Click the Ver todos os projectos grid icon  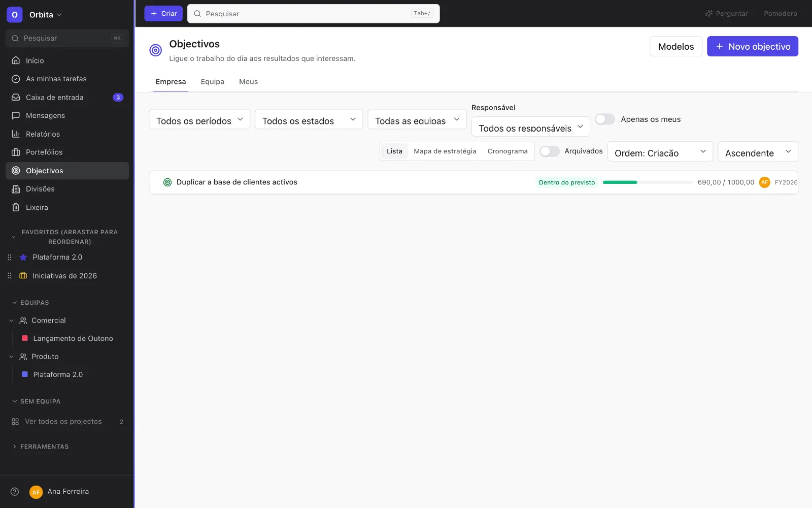tap(15, 422)
